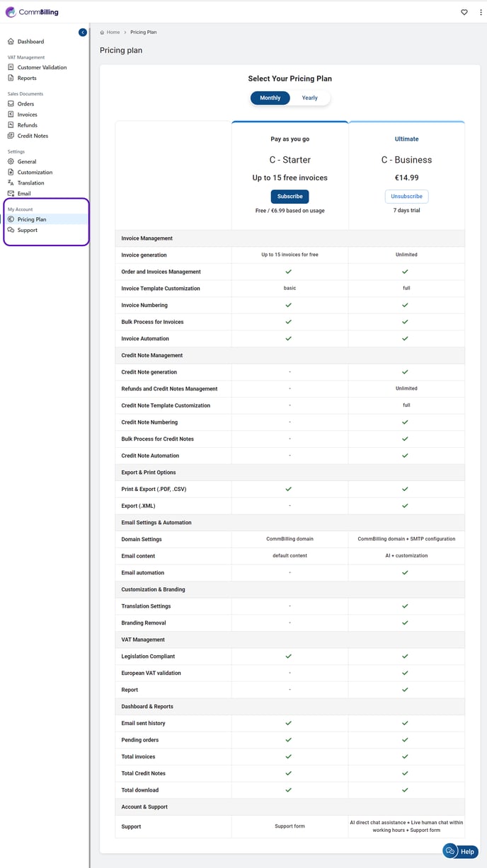Click the Customer Validation sidebar icon
This screenshot has width=487, height=868.
pos(11,67)
